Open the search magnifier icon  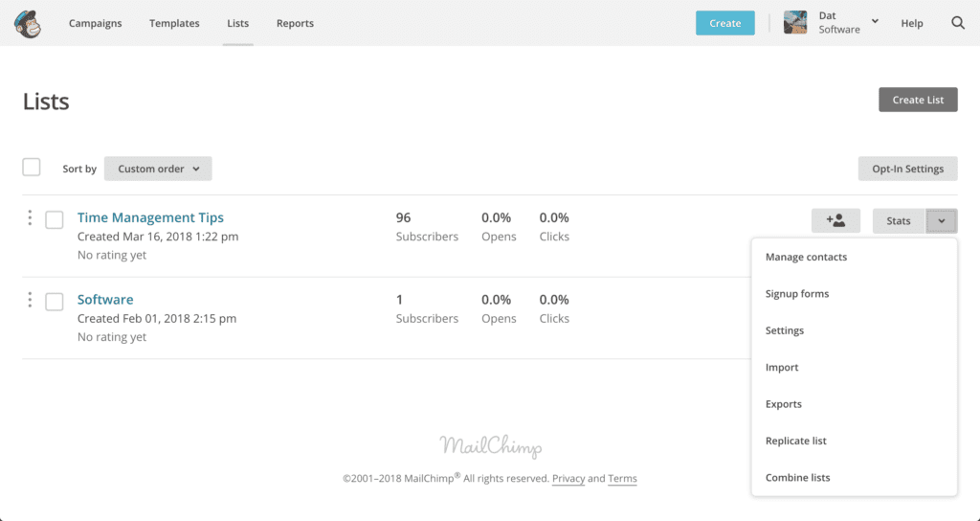[x=957, y=23]
